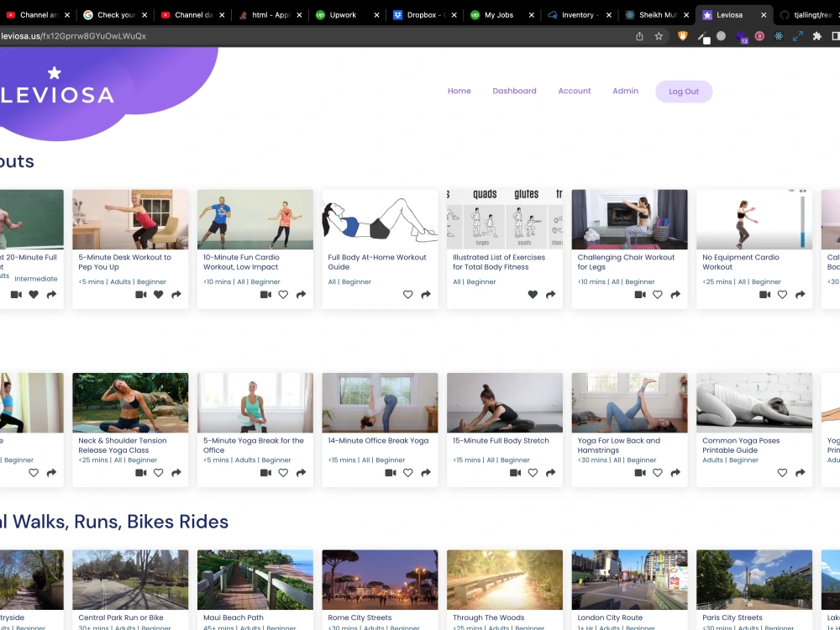Share 5-Minute Yoga Break for the Office
Image resolution: width=840 pixels, height=630 pixels.
coord(301,473)
